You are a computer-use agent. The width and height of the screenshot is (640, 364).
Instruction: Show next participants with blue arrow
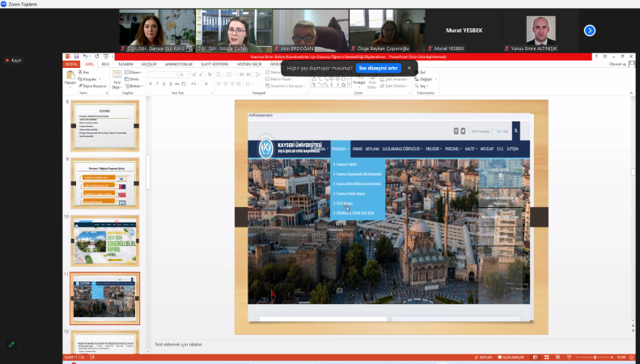coord(589,31)
